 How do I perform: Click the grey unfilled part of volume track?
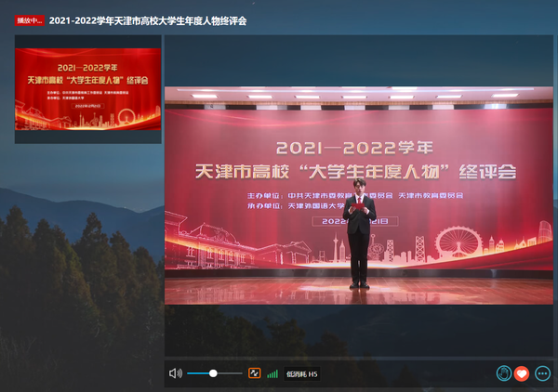point(229,373)
